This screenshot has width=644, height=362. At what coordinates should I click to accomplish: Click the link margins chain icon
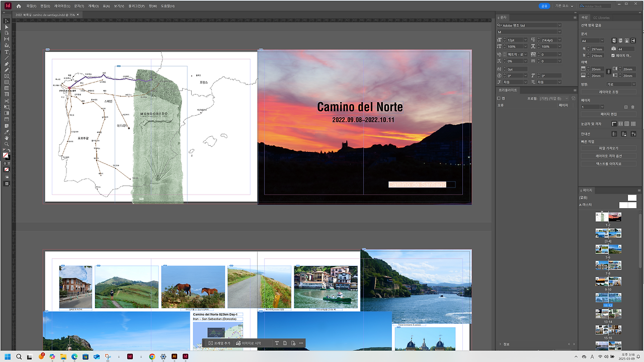(608, 72)
